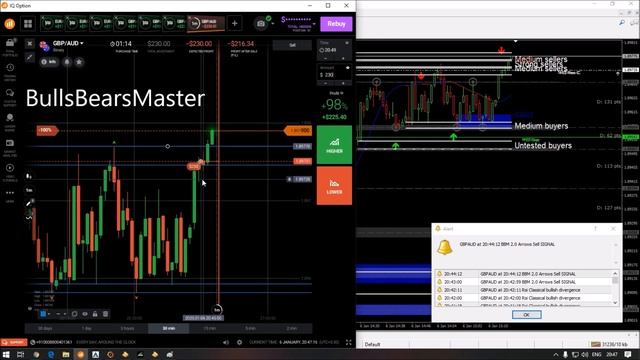
Task: Switch to the active GBP/AUD asset tab
Action: [206, 24]
